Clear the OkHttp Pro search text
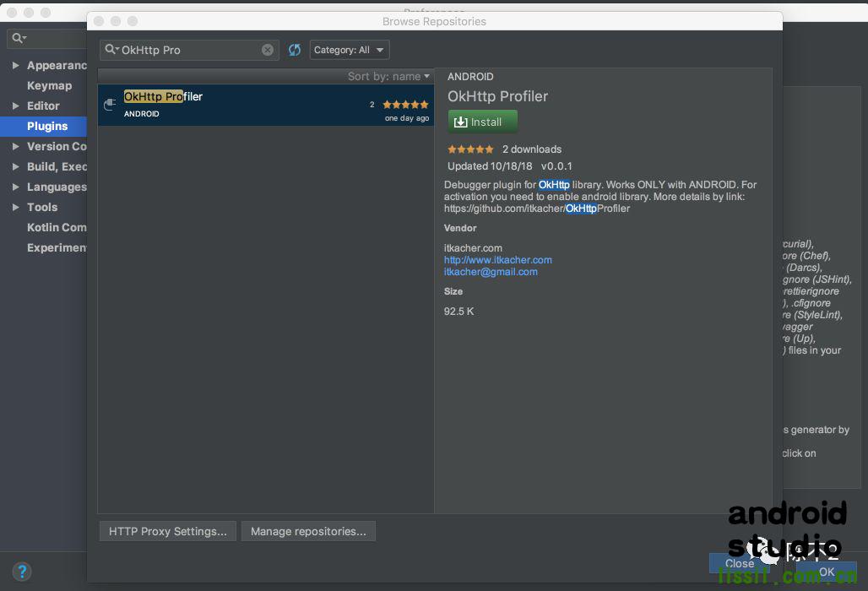The height and width of the screenshot is (591, 868). (268, 50)
